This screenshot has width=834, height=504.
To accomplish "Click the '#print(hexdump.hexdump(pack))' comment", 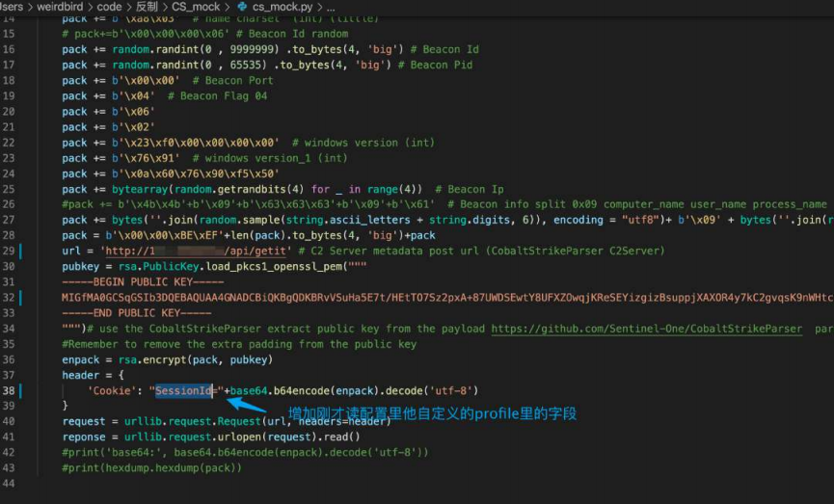I will pos(152,468).
